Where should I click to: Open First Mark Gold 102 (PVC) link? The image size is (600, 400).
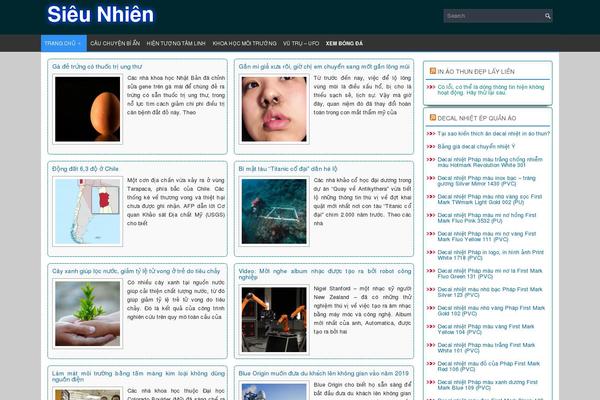[x=491, y=311]
